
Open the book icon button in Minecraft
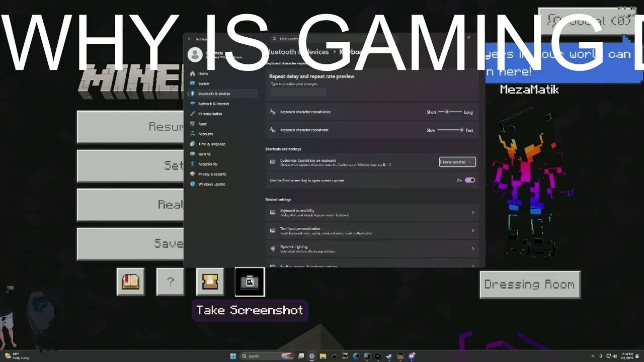[130, 282]
